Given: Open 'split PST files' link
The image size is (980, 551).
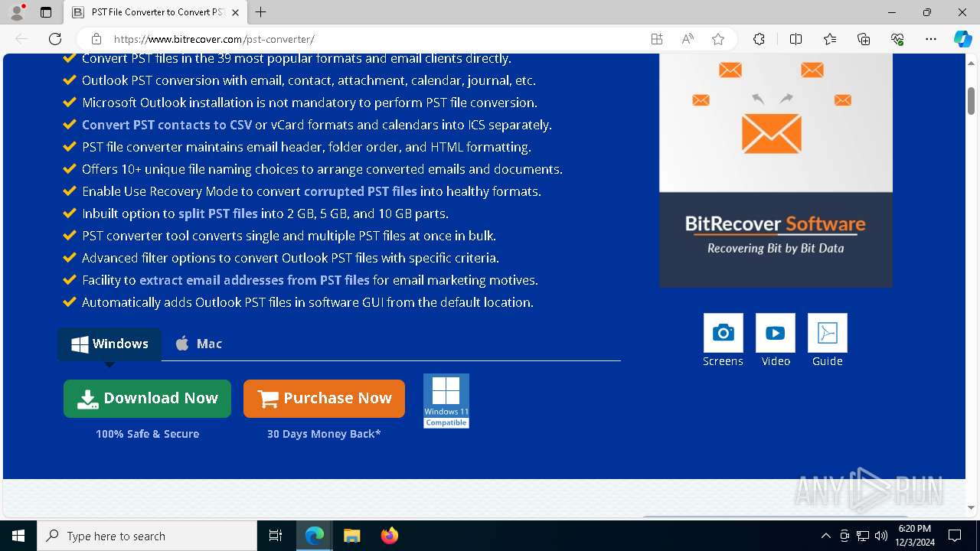Looking at the screenshot, I should (218, 214).
